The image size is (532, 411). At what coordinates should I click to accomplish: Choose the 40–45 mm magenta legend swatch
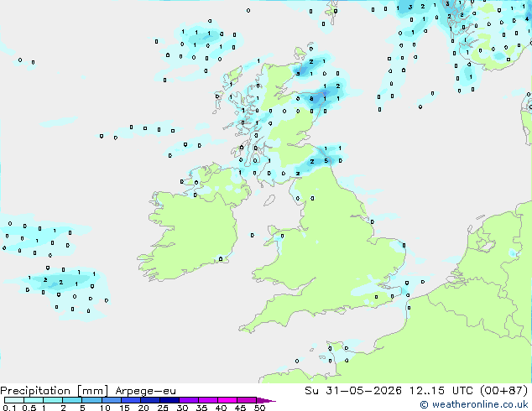coord(227,400)
